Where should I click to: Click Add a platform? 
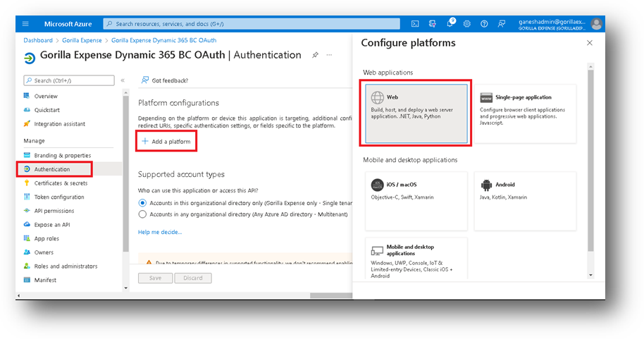(x=166, y=142)
